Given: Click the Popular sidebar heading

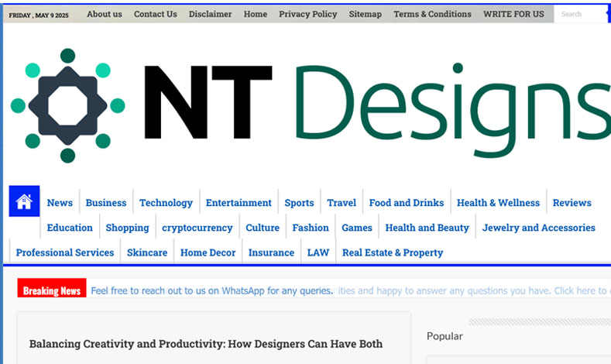Looking at the screenshot, I should (445, 336).
